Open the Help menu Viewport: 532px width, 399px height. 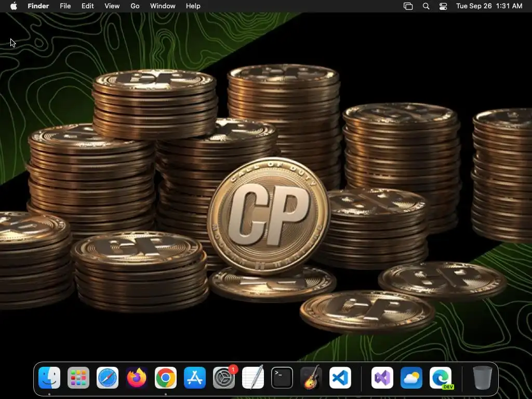point(193,6)
